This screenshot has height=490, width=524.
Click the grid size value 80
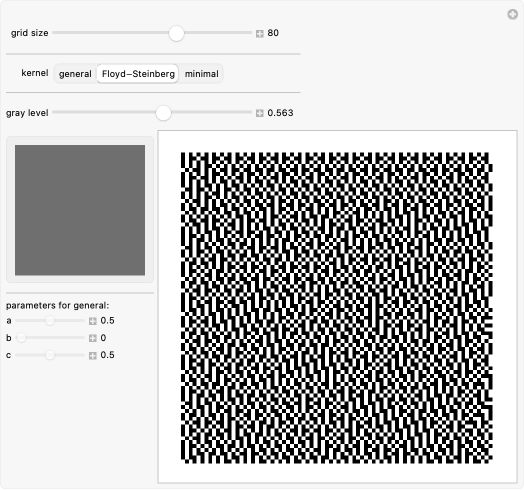(273, 33)
